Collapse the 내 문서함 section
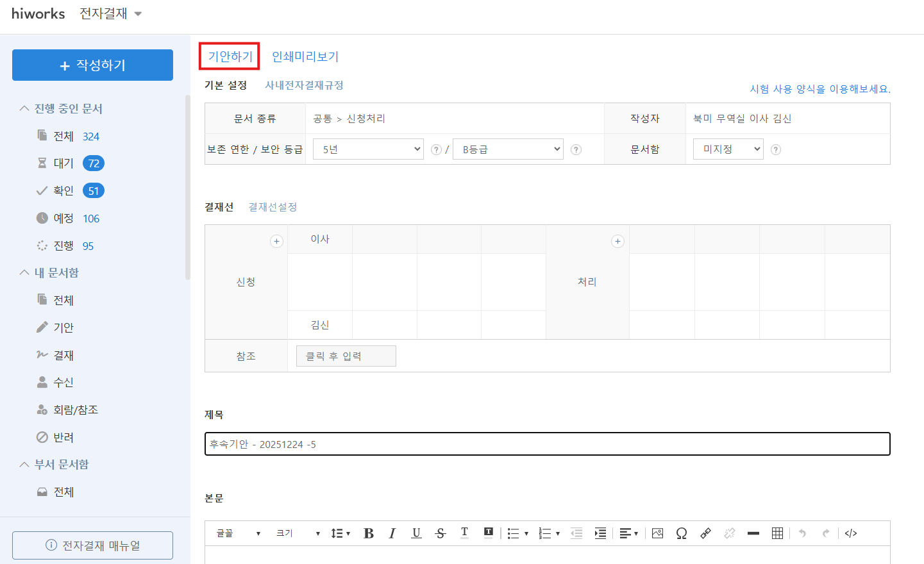Image resolution: width=924 pixels, height=564 pixels. [24, 272]
